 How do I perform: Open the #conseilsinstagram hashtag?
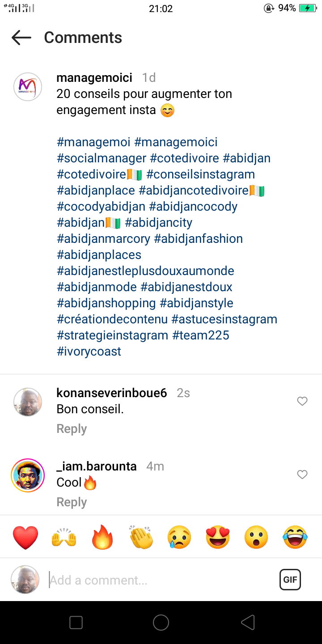coord(200,174)
